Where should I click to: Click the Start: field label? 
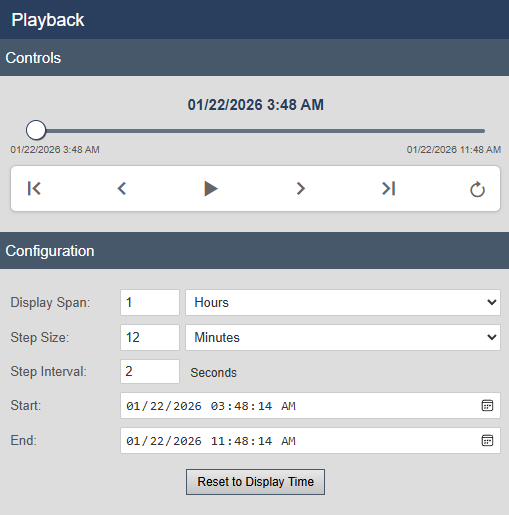[26, 406]
